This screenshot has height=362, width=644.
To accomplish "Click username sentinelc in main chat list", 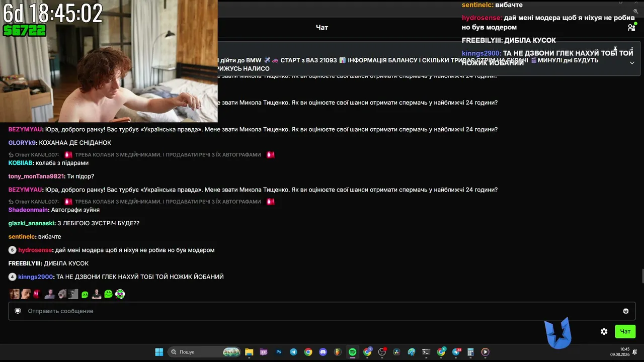I will pyautogui.click(x=22, y=237).
